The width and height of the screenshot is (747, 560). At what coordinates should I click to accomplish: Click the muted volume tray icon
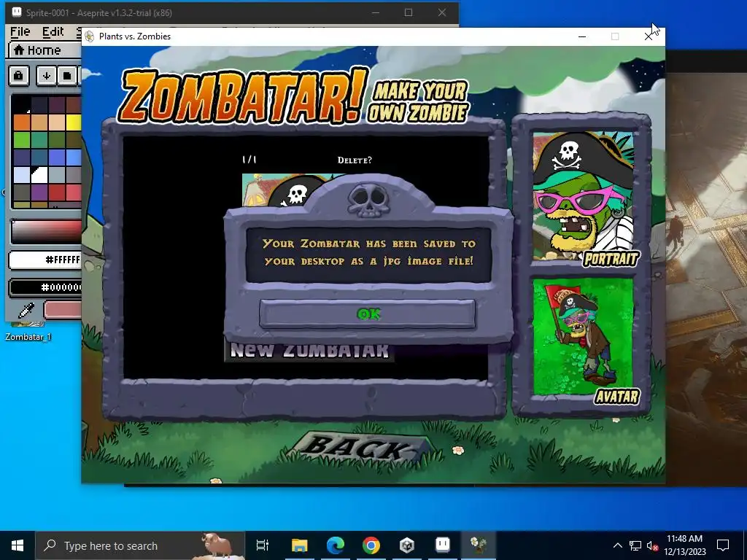click(x=652, y=545)
